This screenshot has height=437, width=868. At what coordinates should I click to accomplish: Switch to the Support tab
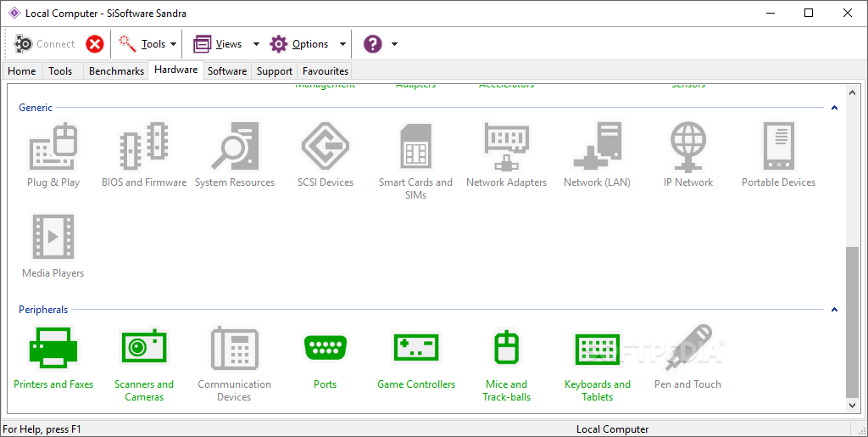(275, 71)
